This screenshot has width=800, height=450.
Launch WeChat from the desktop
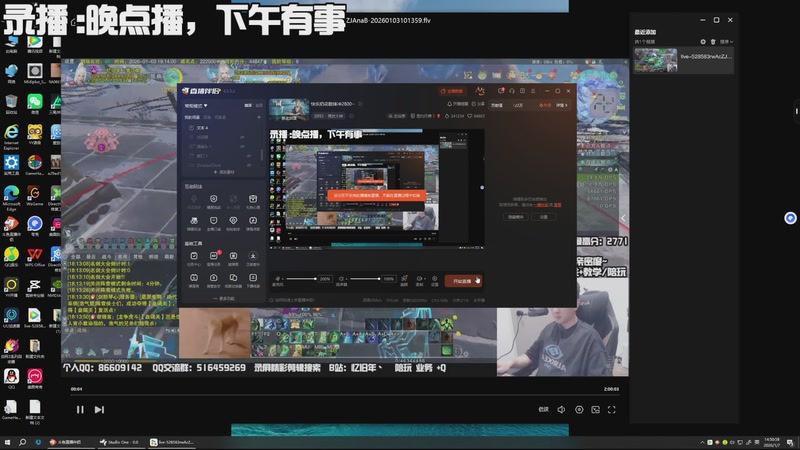click(35, 104)
